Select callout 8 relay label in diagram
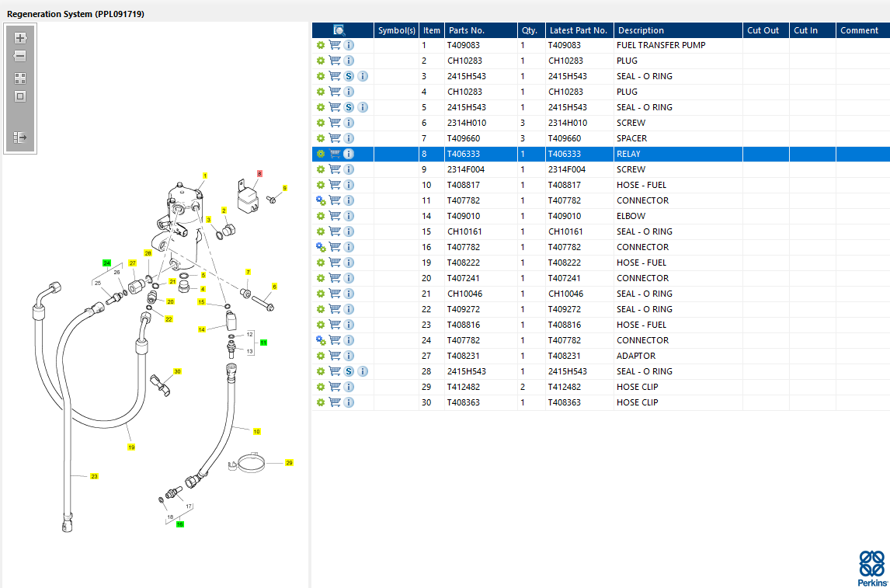890x588 pixels. point(259,174)
